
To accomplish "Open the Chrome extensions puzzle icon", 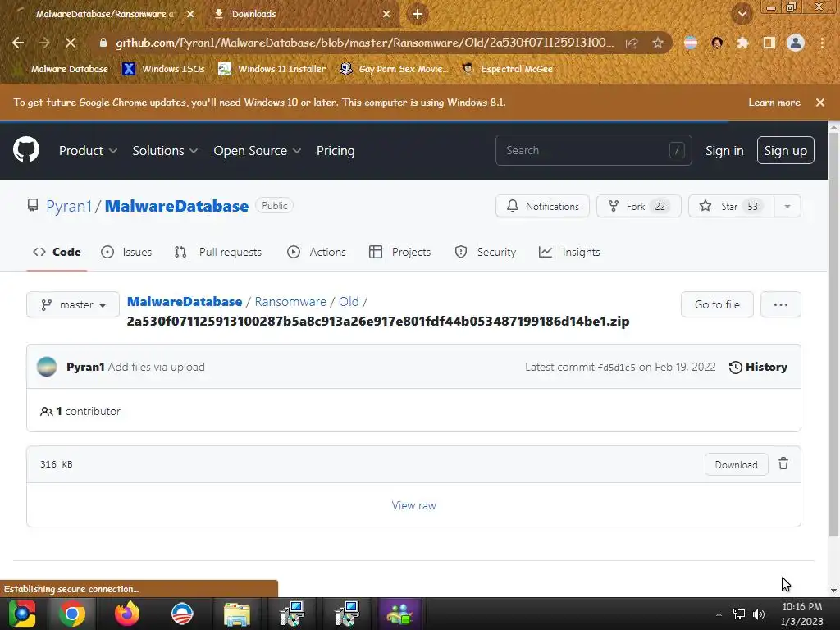I will pyautogui.click(x=742, y=43).
